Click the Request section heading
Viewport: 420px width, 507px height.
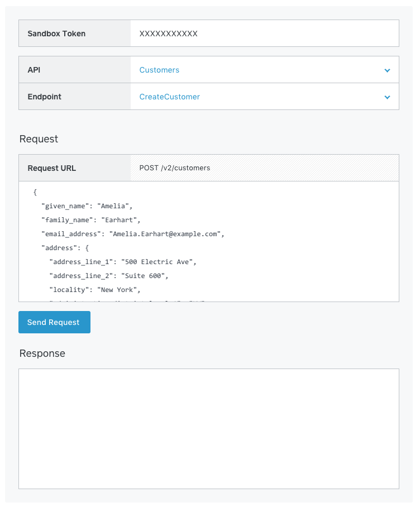(39, 139)
